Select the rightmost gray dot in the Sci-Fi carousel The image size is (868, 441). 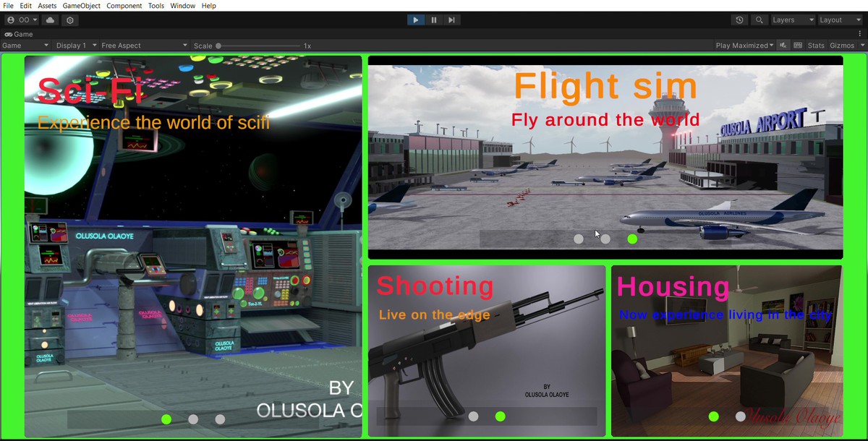(220, 419)
